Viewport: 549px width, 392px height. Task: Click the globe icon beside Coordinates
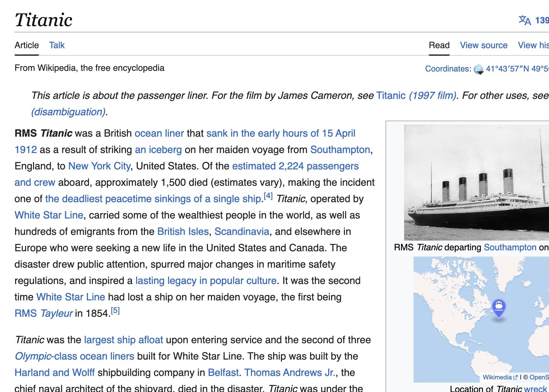pos(478,69)
